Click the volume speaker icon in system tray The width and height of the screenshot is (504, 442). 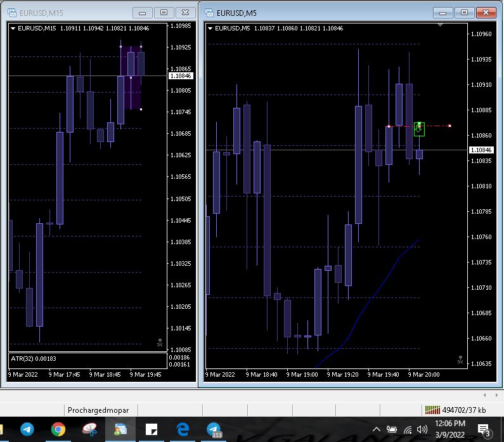pos(422,429)
